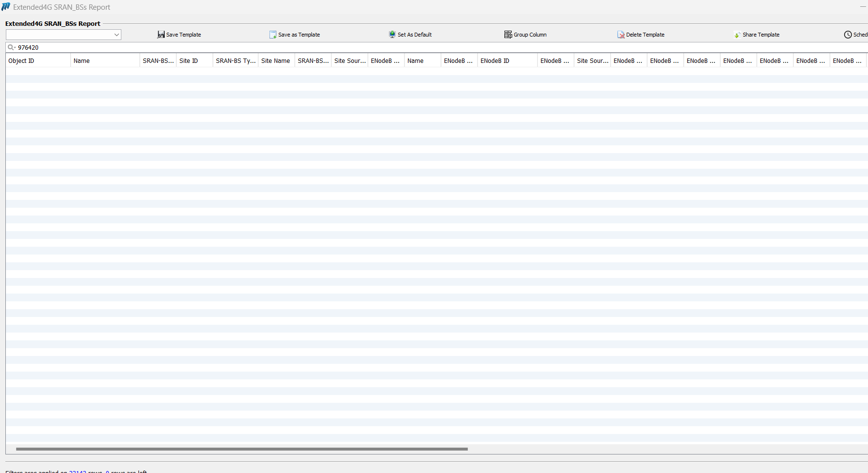Open the Schedule clock icon
Screen dimensions: 868x473
(x=848, y=35)
